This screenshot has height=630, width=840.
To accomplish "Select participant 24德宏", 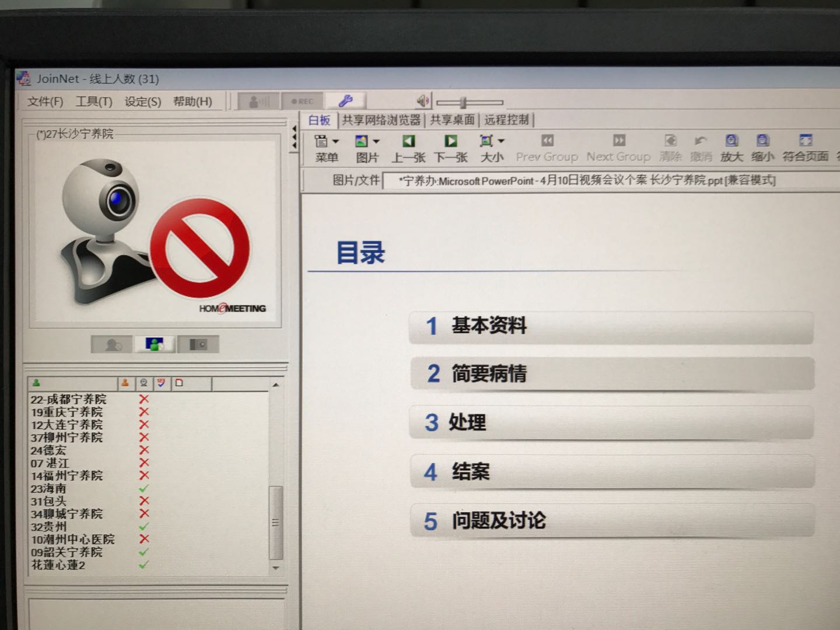I will [48, 450].
